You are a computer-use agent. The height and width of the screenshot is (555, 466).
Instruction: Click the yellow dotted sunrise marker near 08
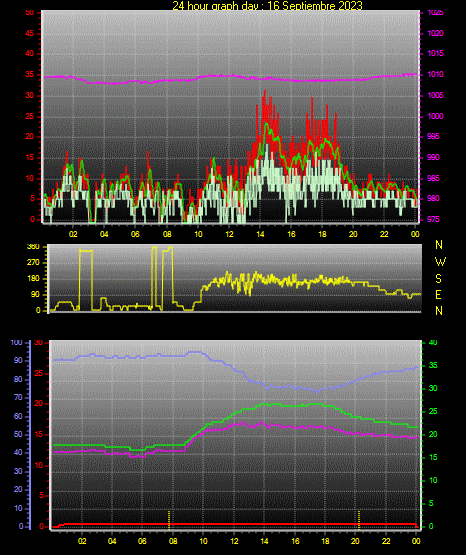(x=169, y=520)
